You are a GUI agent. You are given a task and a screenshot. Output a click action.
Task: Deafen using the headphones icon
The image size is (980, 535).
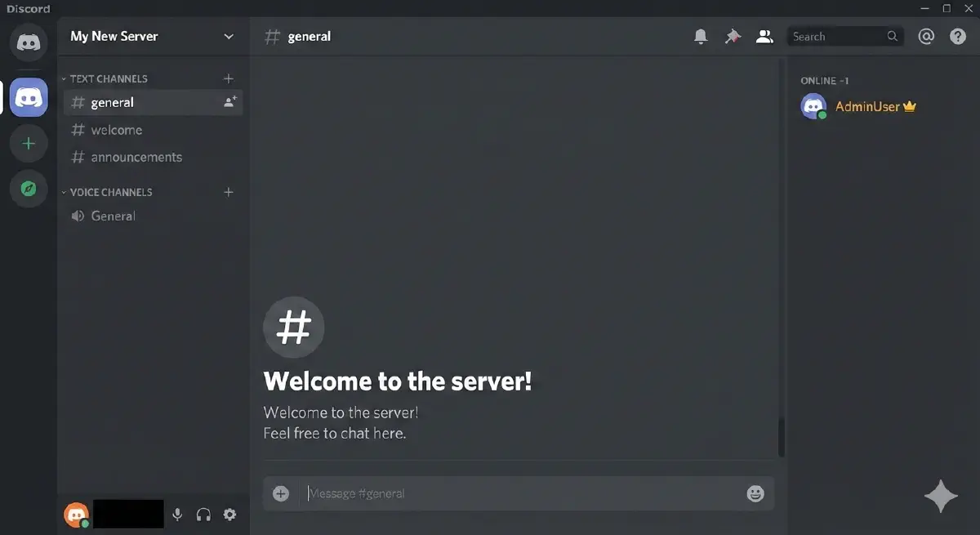(x=203, y=514)
